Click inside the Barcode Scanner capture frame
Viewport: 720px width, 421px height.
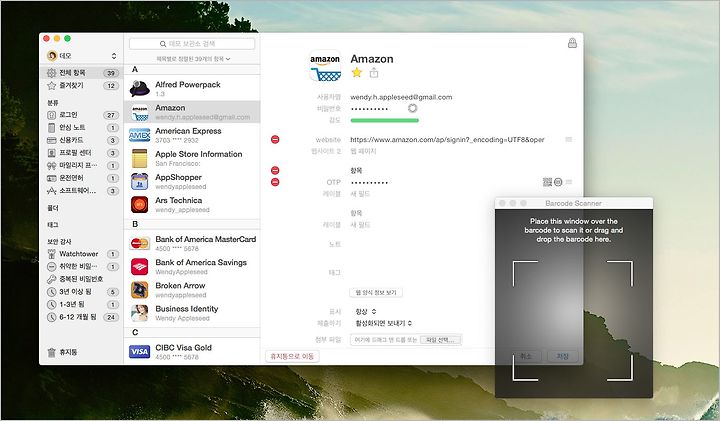click(x=573, y=320)
